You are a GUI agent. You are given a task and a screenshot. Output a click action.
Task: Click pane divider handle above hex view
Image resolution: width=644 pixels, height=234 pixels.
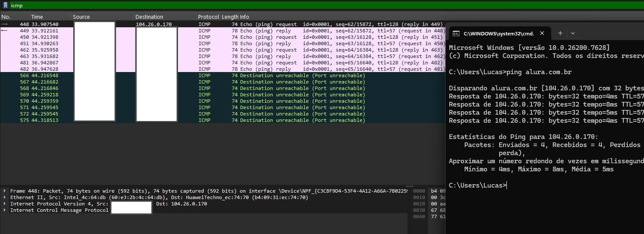[x=409, y=186]
